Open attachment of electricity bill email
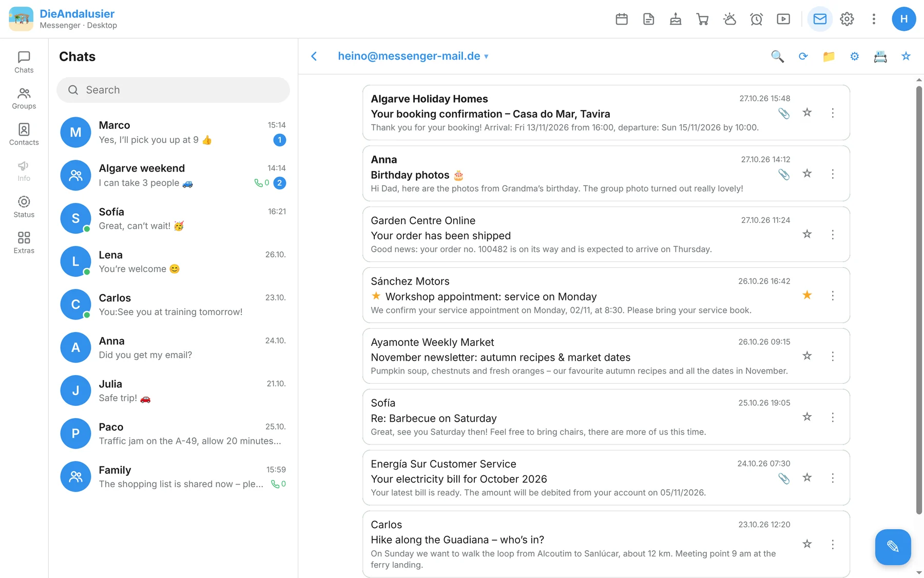The width and height of the screenshot is (924, 578). [x=784, y=478]
